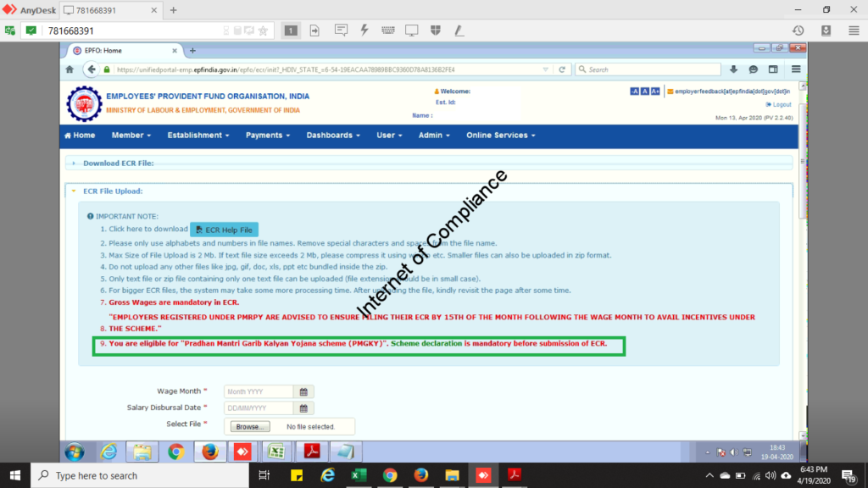Screen dimensions: 868x488
Task: Add new AnyDesk session tab
Action: (173, 10)
